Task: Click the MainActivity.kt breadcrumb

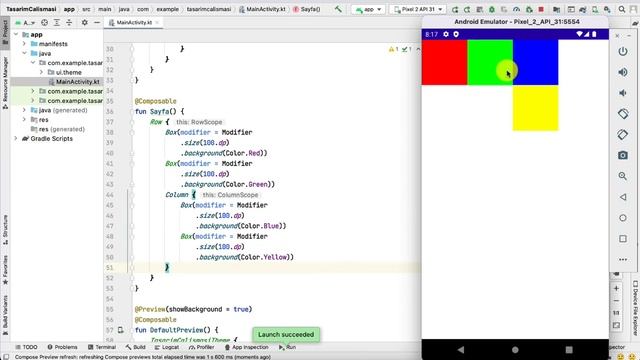Action: coord(262,9)
